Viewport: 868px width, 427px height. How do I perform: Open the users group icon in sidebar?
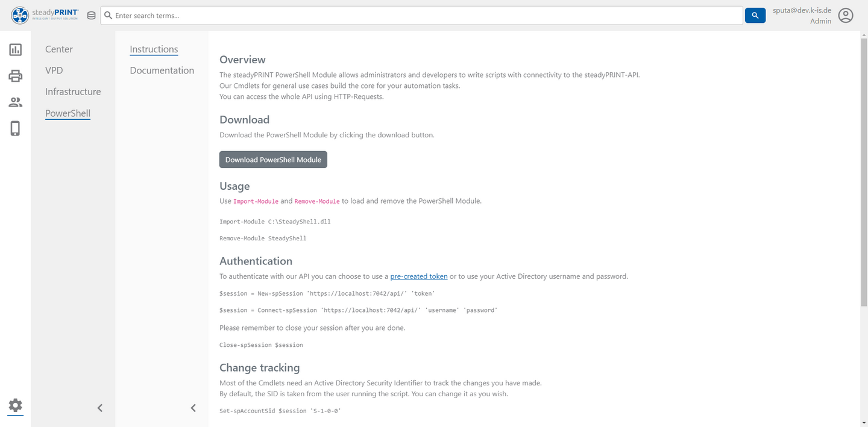point(16,102)
